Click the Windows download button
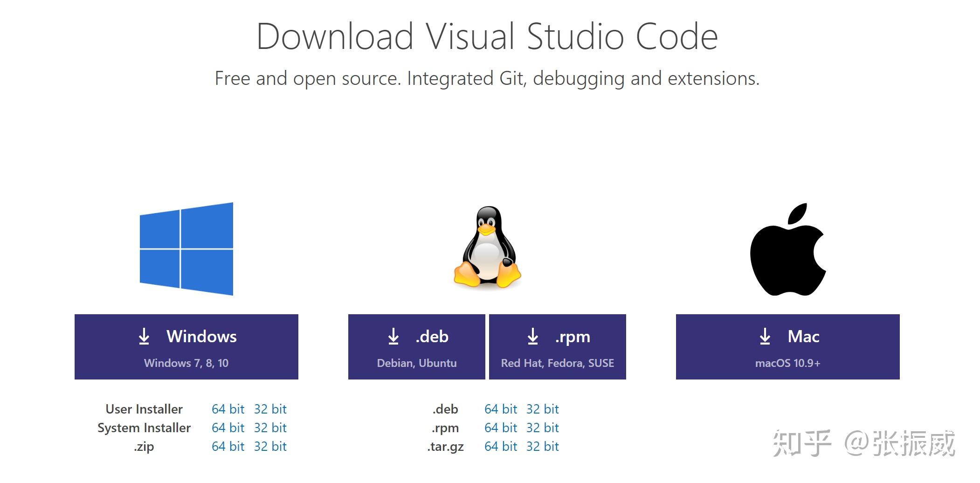This screenshot has width=980, height=483. coord(186,347)
